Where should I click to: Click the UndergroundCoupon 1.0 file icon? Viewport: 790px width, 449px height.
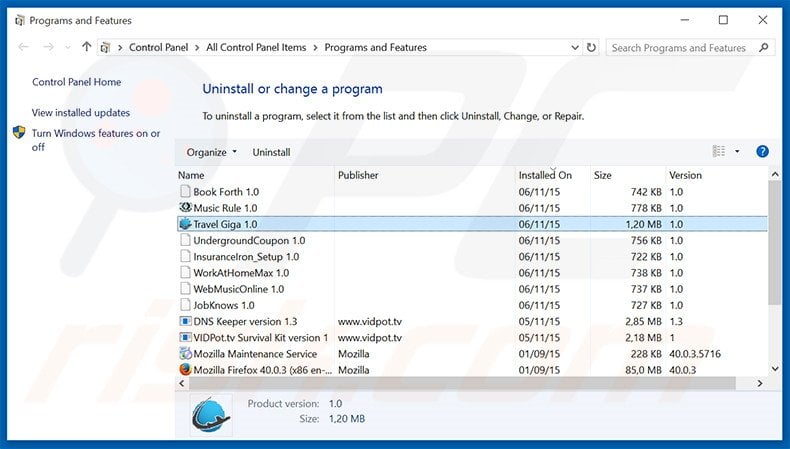tap(185, 240)
